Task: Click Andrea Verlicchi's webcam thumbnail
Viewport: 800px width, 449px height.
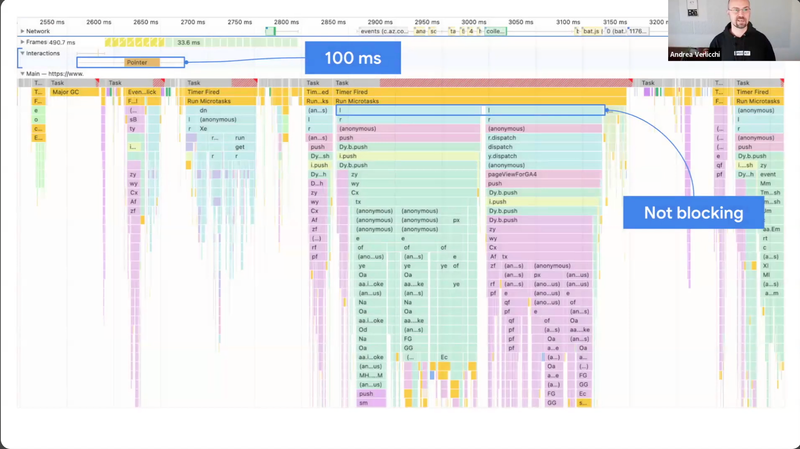Action: pos(734,30)
